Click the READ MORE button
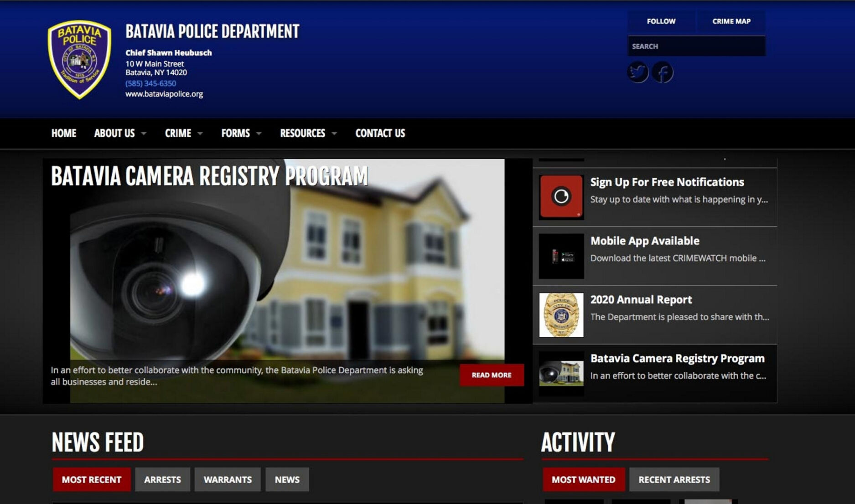The image size is (855, 504). [x=492, y=375]
